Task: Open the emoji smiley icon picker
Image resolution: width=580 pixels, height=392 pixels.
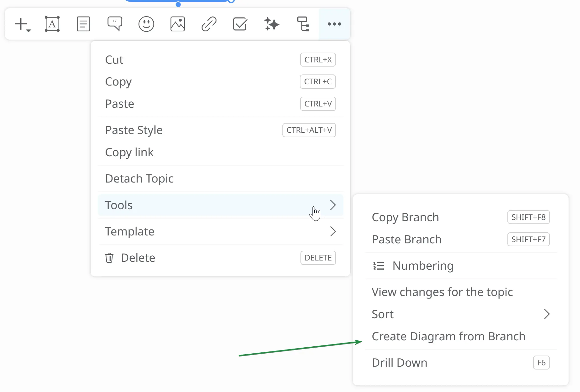Action: pyautogui.click(x=146, y=24)
